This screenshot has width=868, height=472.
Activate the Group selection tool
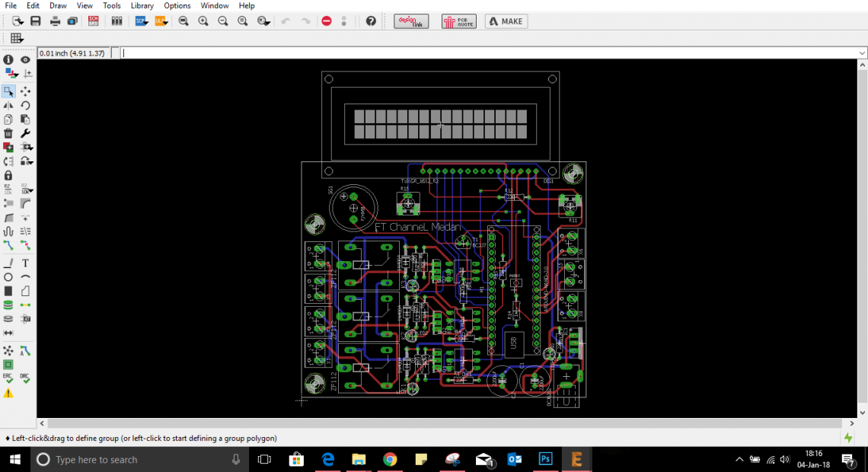(x=8, y=91)
